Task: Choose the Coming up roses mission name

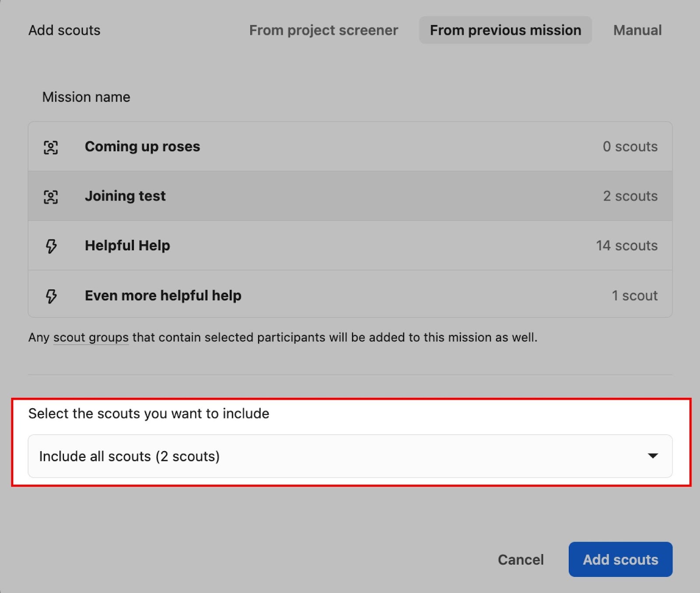Action: pos(142,147)
